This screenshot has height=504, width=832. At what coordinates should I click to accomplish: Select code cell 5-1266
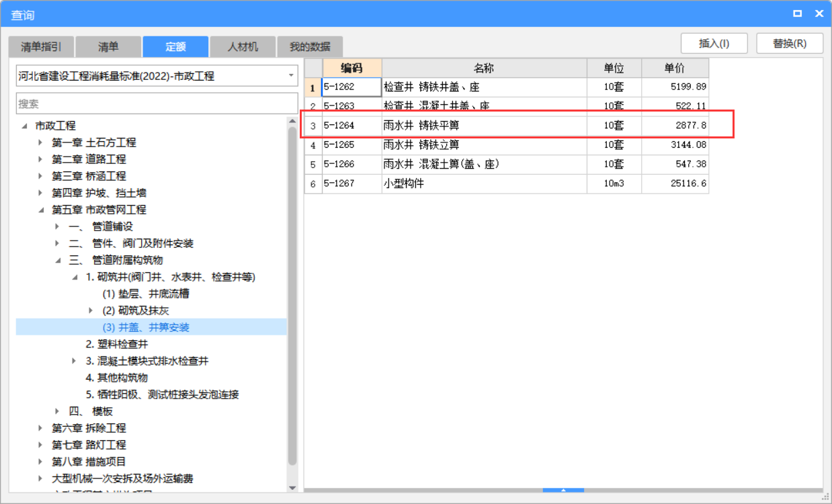[x=351, y=165]
